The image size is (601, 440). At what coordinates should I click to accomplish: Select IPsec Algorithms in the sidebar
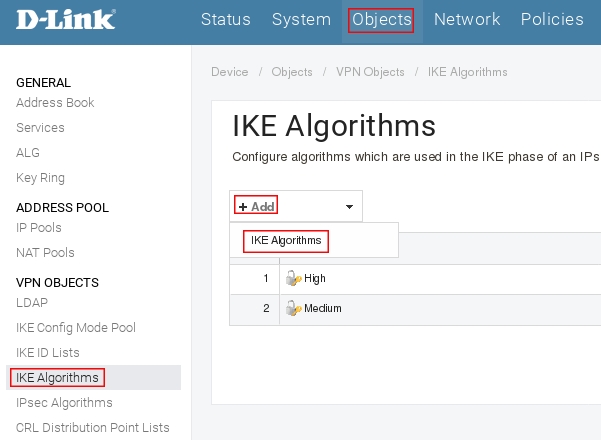coord(64,403)
